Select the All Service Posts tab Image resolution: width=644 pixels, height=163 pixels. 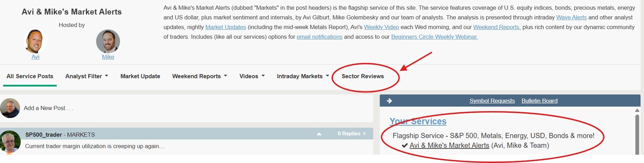(30, 76)
